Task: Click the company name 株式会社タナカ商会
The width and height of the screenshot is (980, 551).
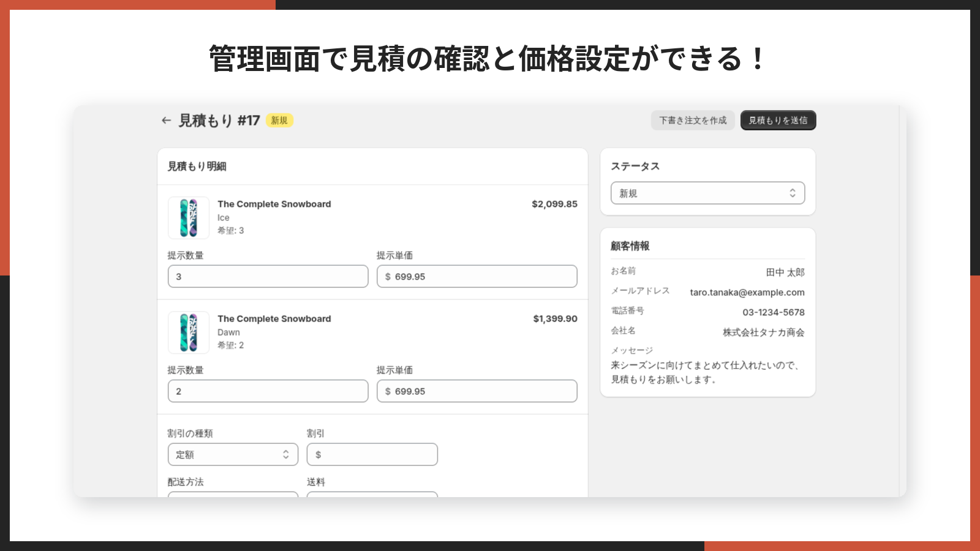Action: pos(763,332)
